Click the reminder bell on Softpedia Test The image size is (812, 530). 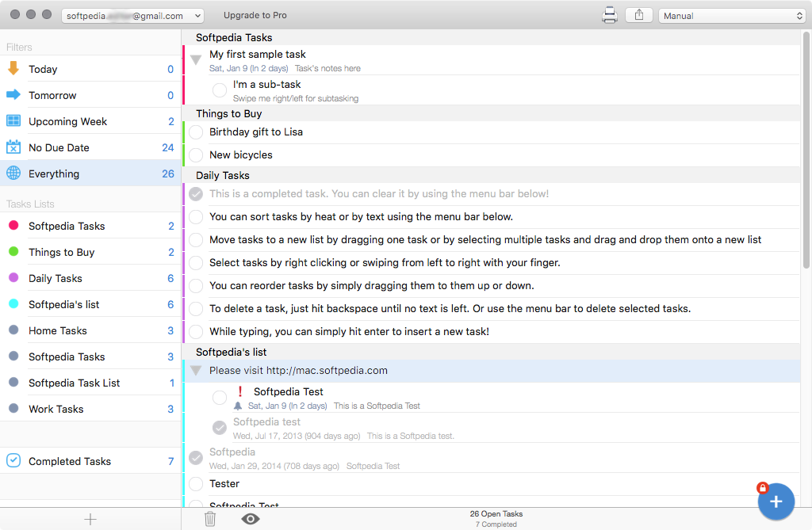pyautogui.click(x=238, y=406)
